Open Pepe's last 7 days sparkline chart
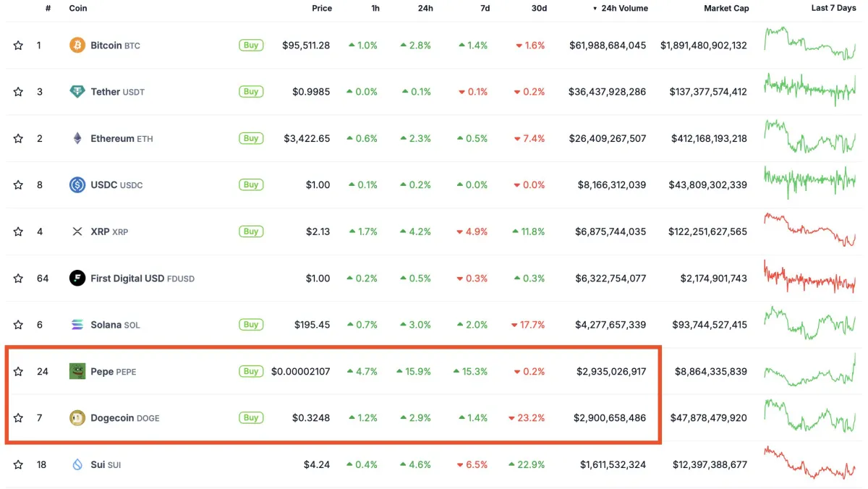The image size is (868, 489). point(809,371)
